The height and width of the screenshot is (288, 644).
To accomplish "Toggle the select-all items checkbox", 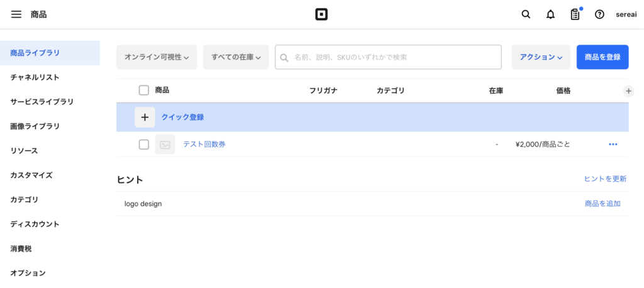I will [x=144, y=91].
